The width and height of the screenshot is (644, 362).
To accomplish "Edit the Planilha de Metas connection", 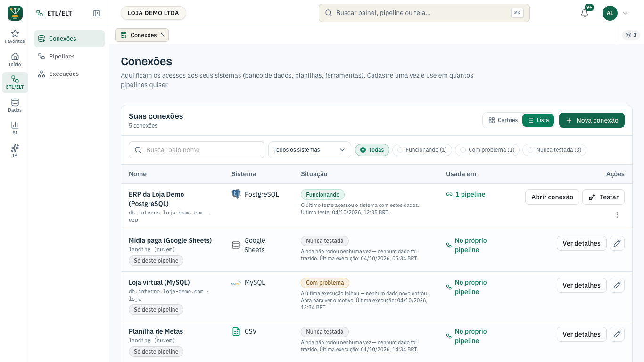I will pyautogui.click(x=617, y=334).
